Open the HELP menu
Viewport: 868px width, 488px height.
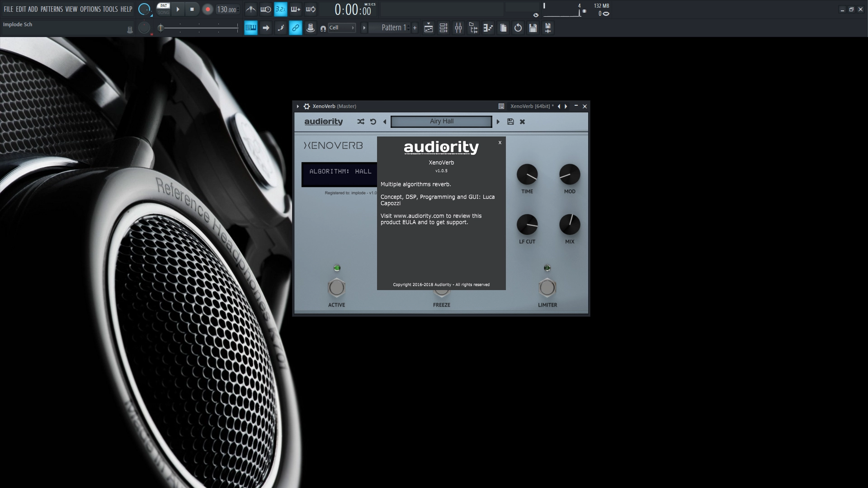pyautogui.click(x=126, y=9)
